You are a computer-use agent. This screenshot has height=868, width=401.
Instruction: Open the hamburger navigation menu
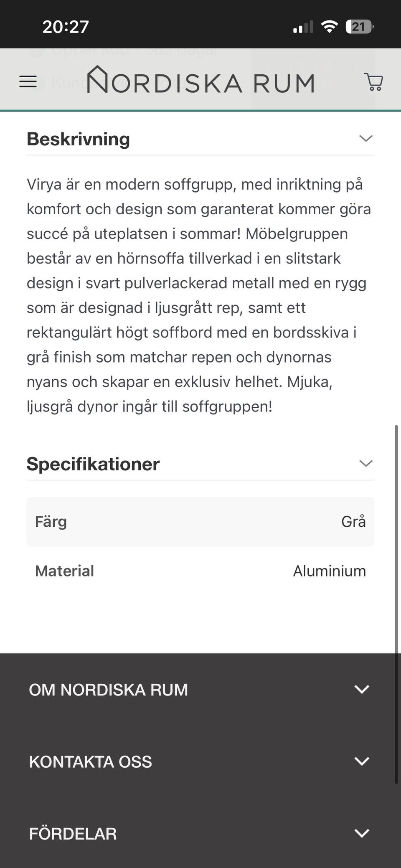27,81
